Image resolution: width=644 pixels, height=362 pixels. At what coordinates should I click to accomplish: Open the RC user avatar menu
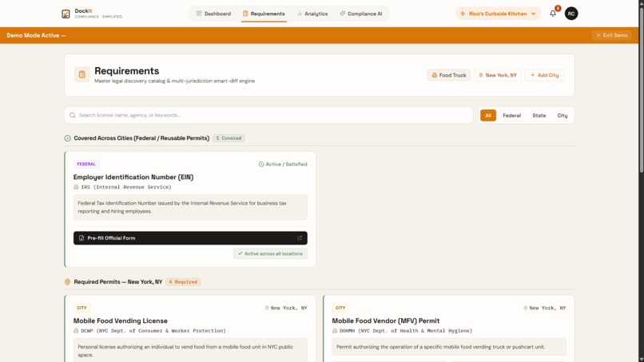coord(571,14)
